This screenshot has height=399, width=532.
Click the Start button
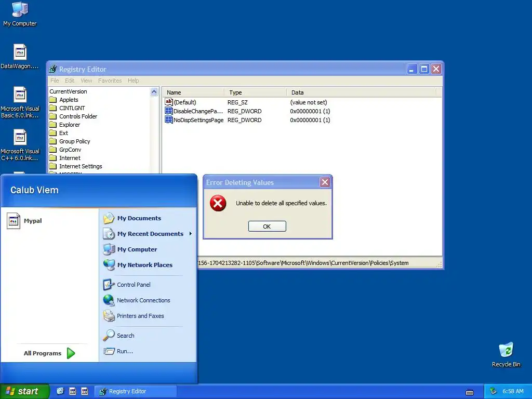24,391
